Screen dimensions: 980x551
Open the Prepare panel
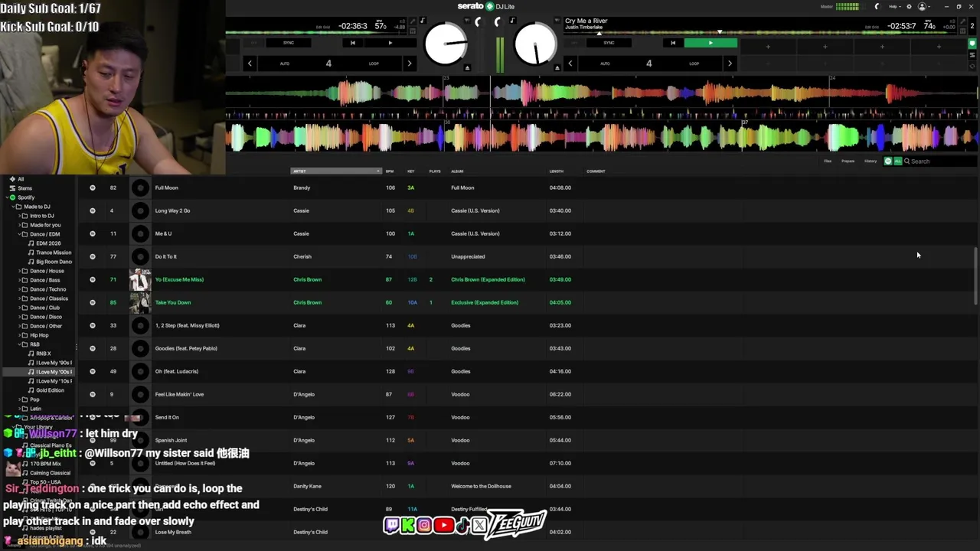(x=848, y=161)
